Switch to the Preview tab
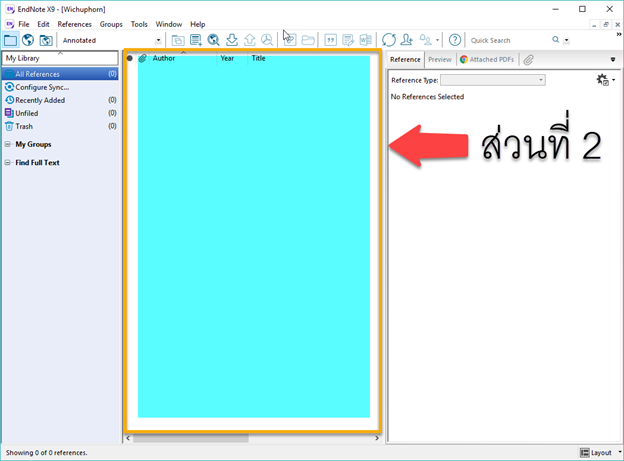Screen dimensions: 624x461 point(440,60)
